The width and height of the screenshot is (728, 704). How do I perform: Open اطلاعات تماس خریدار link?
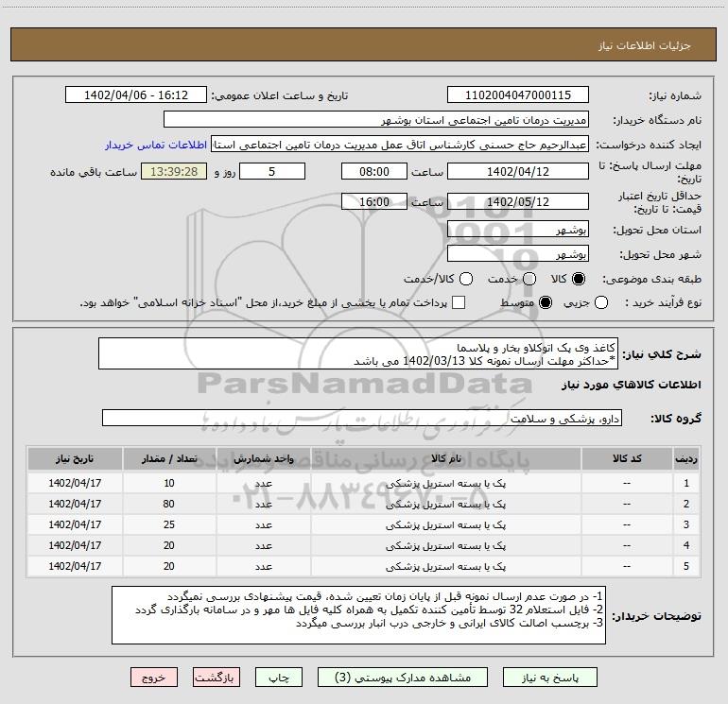pyautogui.click(x=156, y=145)
